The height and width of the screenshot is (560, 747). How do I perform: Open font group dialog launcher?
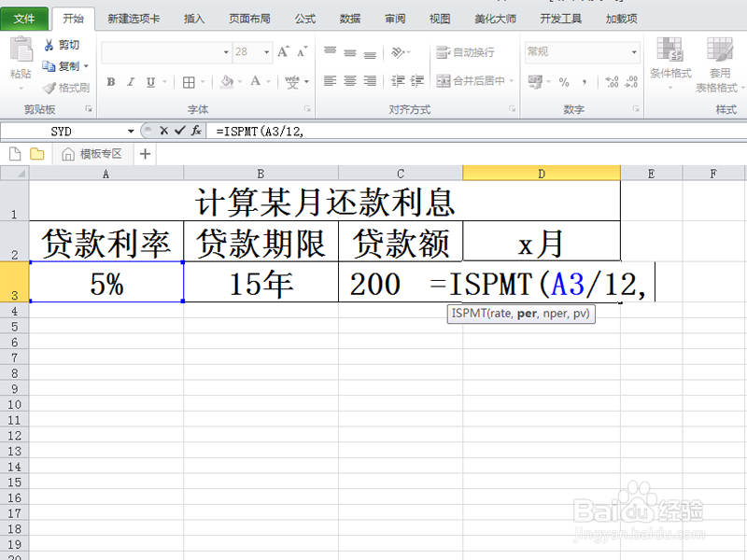308,109
